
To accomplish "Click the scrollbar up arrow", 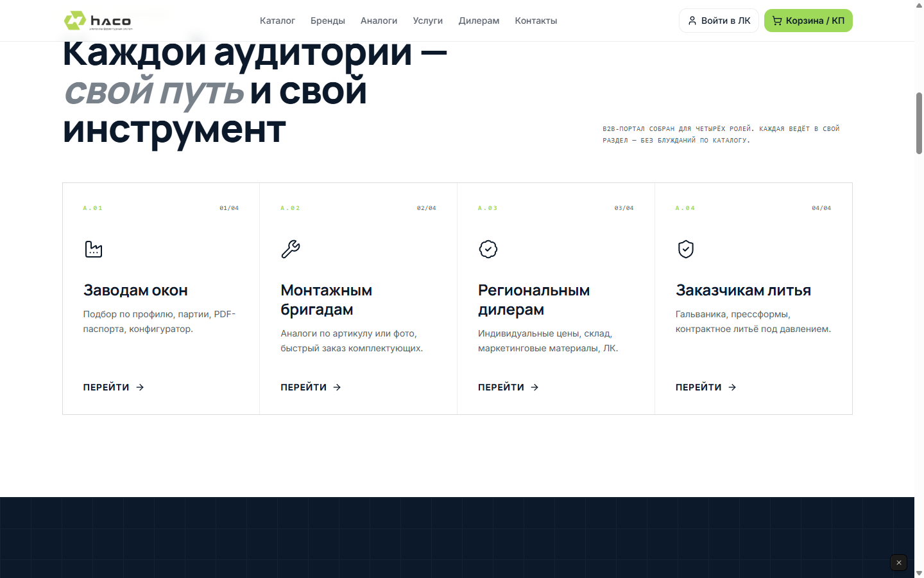I will tap(919, 4).
